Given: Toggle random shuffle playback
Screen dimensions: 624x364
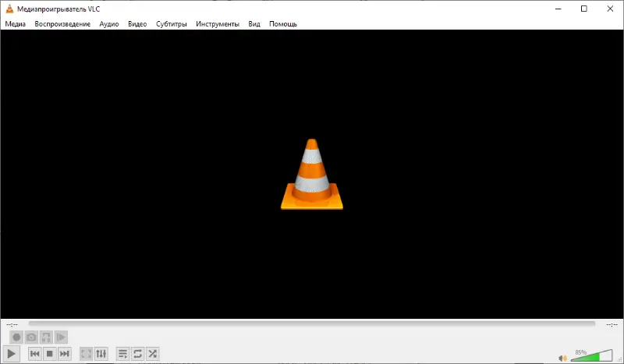Looking at the screenshot, I should point(152,354).
